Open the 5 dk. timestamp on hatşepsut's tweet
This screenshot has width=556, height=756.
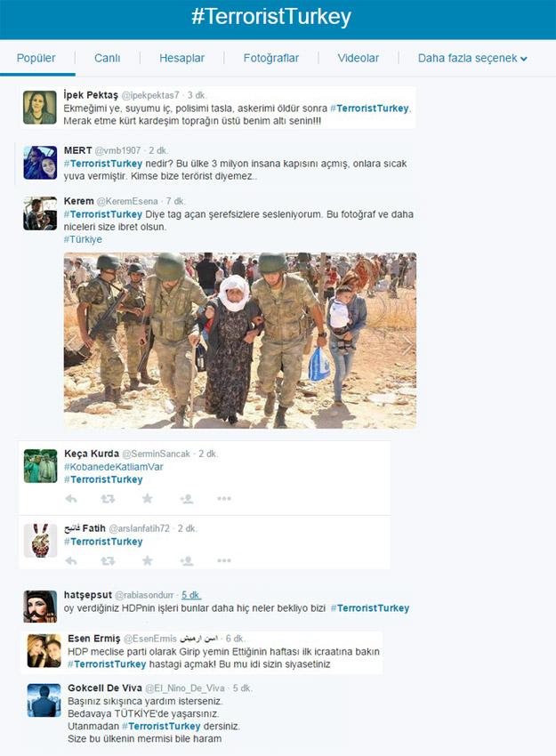191,595
